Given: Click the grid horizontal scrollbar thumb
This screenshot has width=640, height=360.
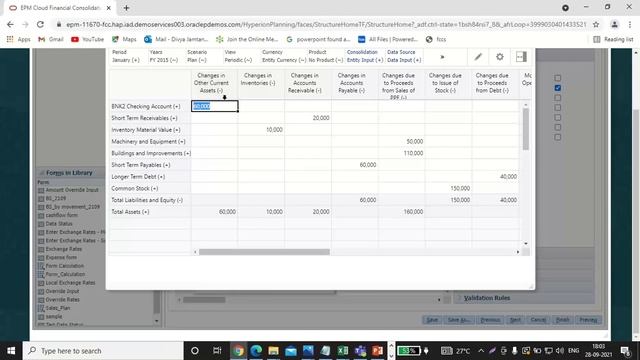Looking at the screenshot, I should (x=264, y=252).
